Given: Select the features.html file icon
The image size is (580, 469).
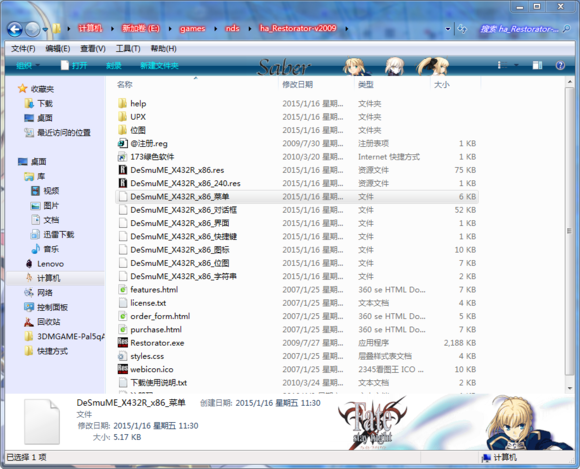Looking at the screenshot, I should [x=122, y=289].
